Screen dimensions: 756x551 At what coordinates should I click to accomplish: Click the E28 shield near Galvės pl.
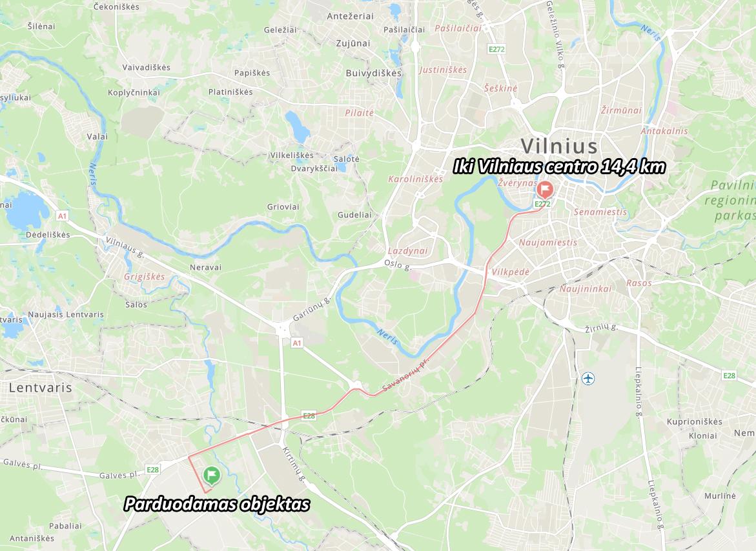pos(152,470)
